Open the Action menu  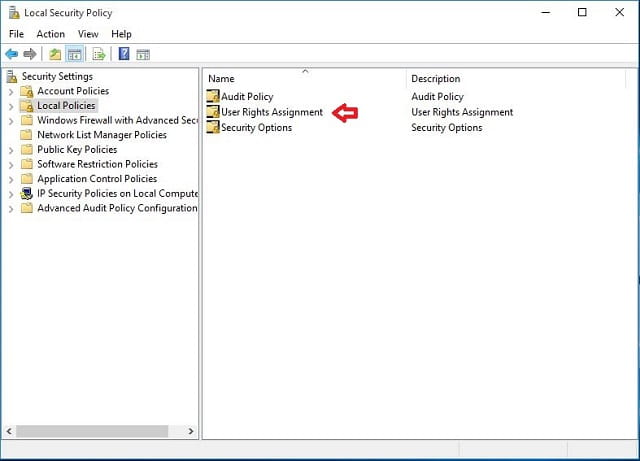tap(51, 34)
